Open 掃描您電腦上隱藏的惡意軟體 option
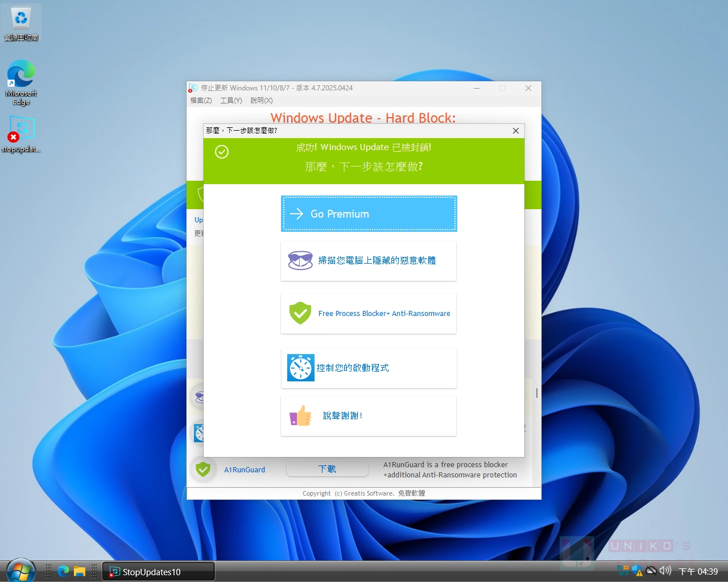This screenshot has height=582, width=728. (369, 261)
